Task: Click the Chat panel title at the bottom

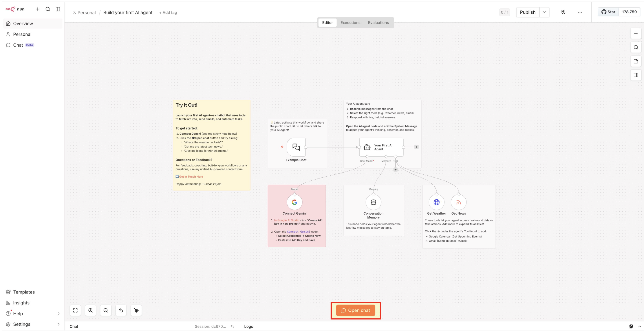Action: pyautogui.click(x=74, y=327)
